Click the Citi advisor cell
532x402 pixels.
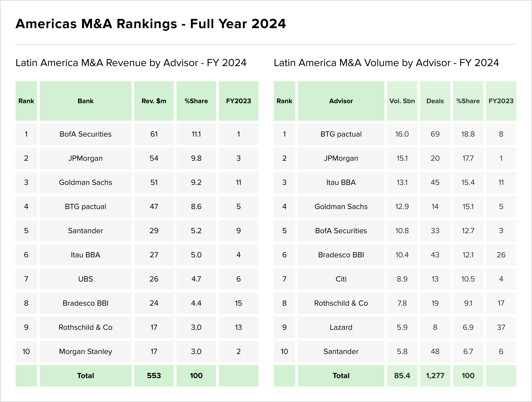pos(341,279)
